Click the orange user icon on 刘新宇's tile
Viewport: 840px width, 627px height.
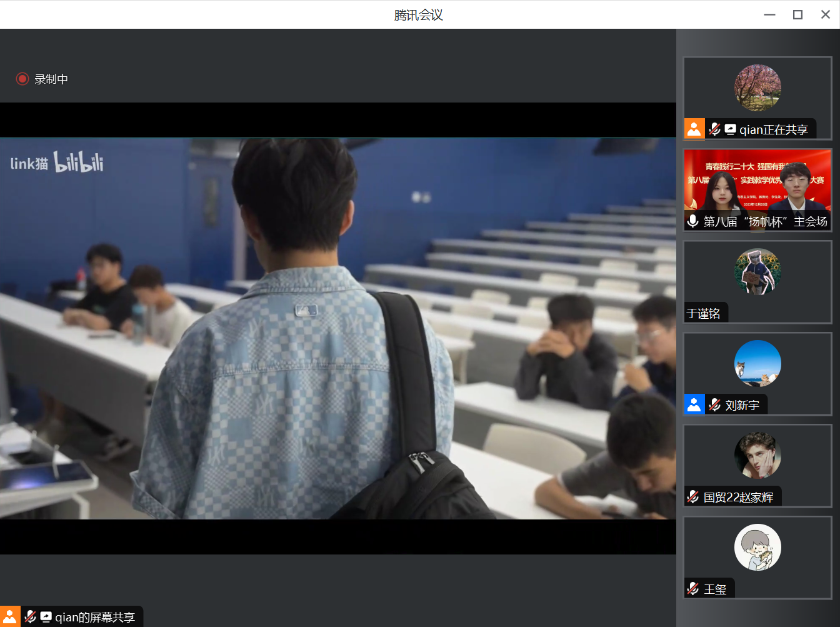(x=694, y=404)
